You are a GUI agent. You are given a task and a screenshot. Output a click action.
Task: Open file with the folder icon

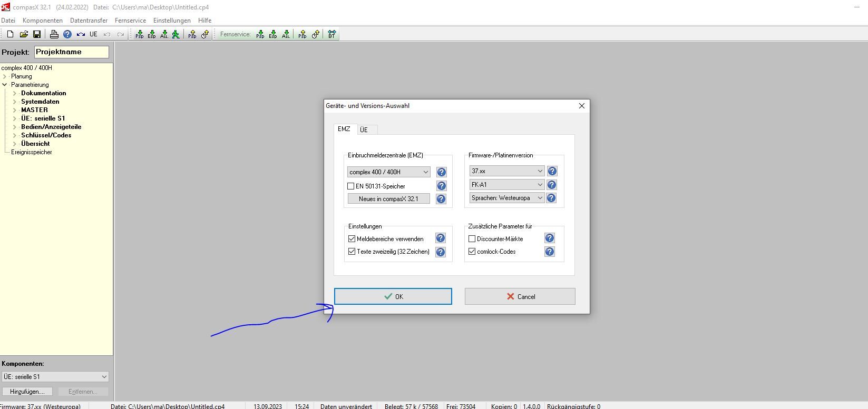click(x=24, y=34)
